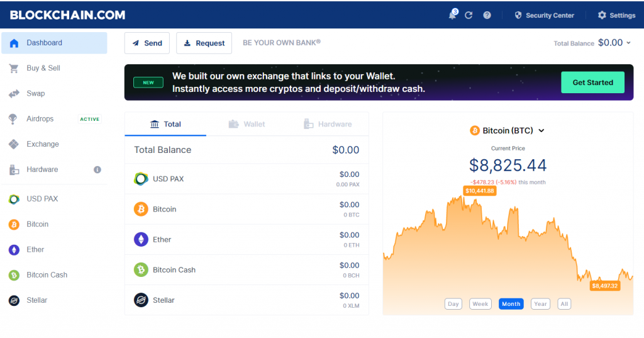Switch to the Hardware tab
644x338 pixels.
pyautogui.click(x=328, y=124)
